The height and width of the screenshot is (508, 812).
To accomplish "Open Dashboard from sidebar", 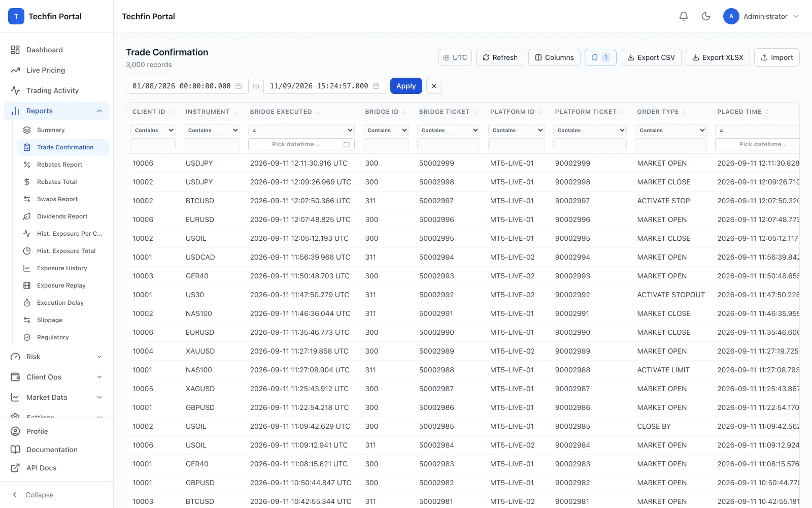I will pyautogui.click(x=56, y=50).
